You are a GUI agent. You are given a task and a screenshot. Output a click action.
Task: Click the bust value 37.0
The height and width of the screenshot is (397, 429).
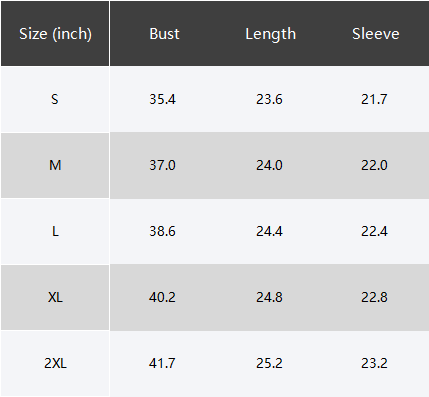(x=162, y=165)
